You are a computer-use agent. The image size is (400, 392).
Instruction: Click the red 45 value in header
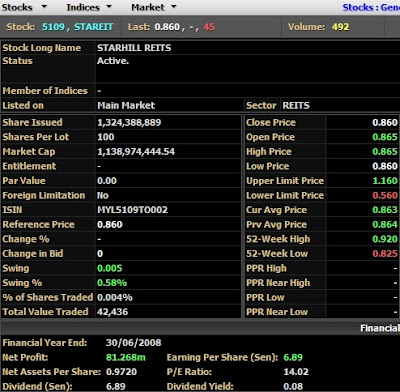(209, 27)
